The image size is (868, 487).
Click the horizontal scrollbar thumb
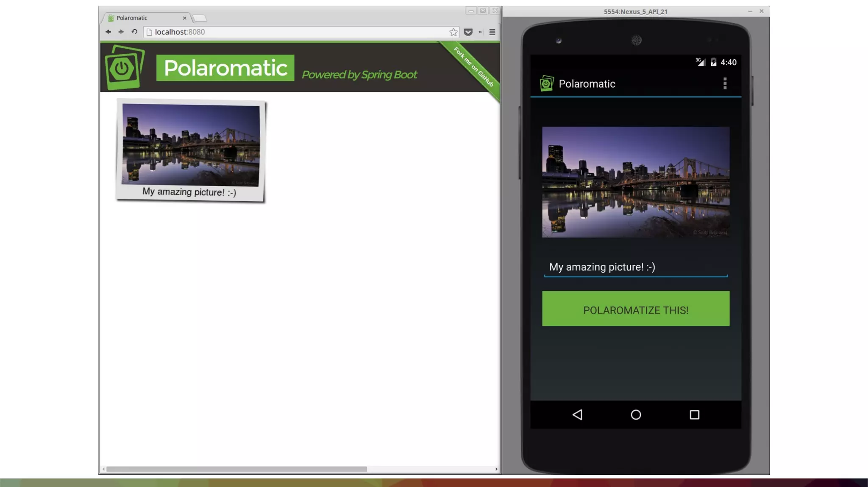[x=236, y=469]
